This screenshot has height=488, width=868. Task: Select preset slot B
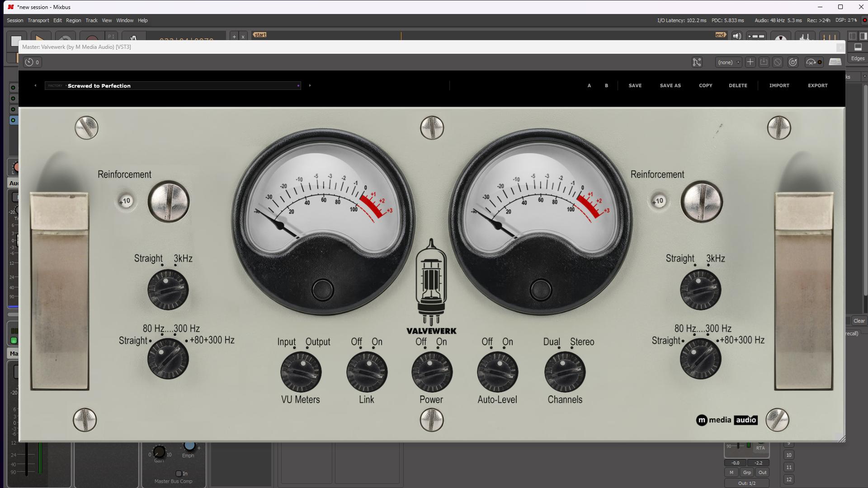[606, 85]
